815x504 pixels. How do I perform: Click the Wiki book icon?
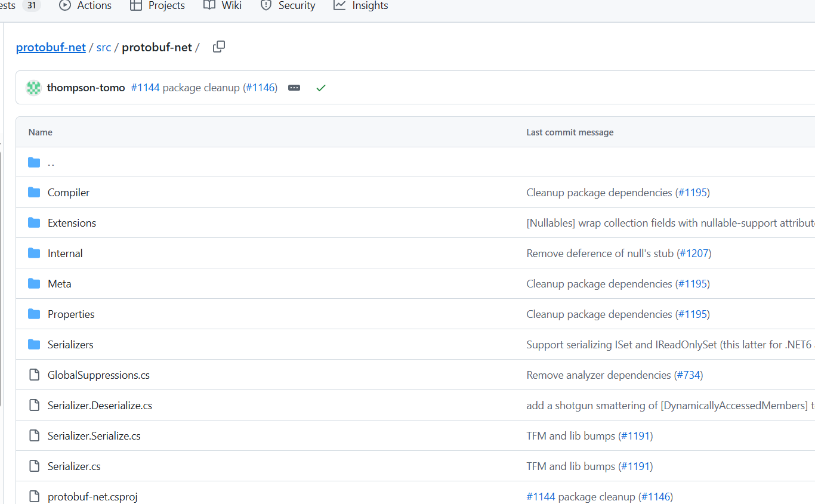click(x=209, y=5)
